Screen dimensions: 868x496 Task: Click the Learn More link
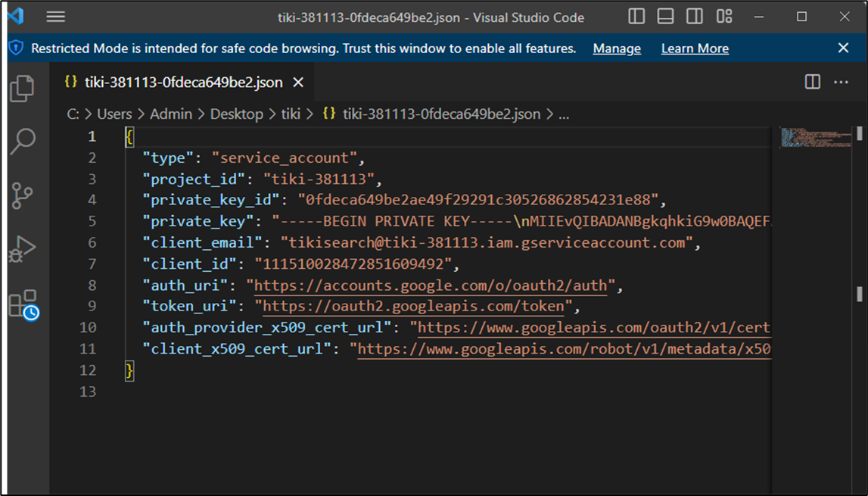click(694, 48)
